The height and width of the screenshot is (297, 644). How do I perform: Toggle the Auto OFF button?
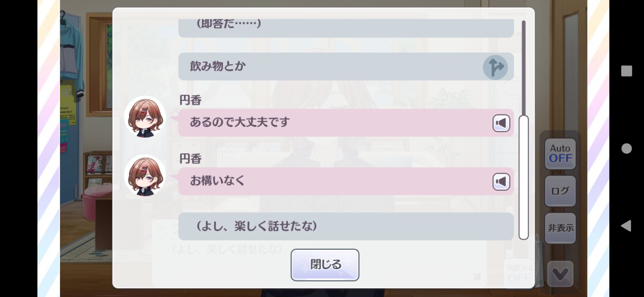(x=560, y=153)
